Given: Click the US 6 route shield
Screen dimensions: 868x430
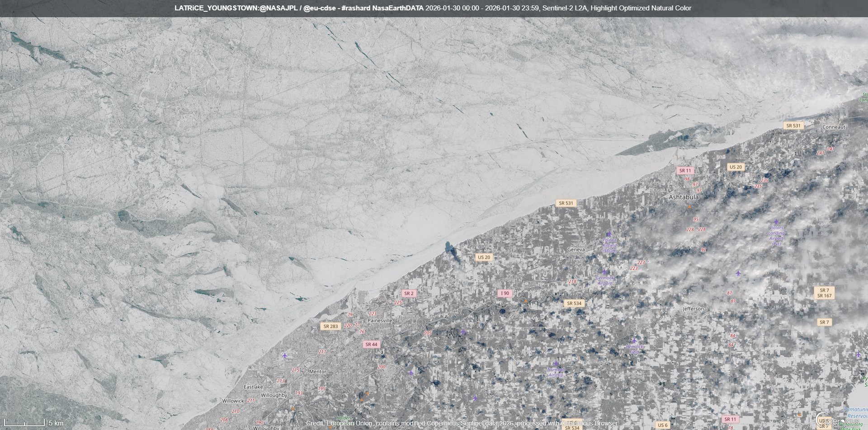Looking at the screenshot, I should tap(662, 425).
